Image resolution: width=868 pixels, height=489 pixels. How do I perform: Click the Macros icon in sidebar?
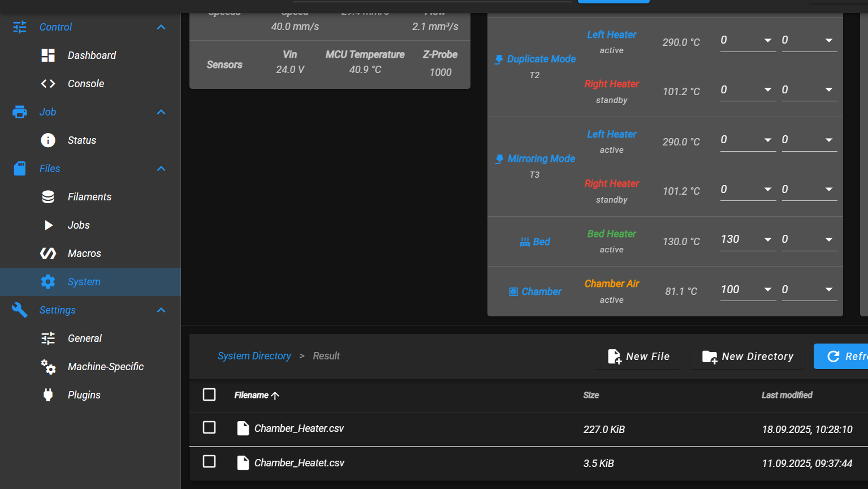click(x=48, y=253)
